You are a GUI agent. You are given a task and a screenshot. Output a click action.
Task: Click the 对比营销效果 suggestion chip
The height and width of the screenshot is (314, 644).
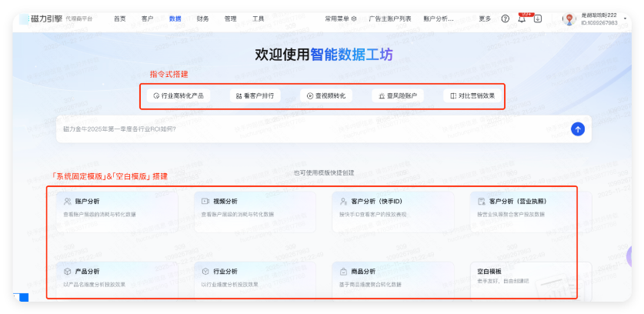point(472,95)
